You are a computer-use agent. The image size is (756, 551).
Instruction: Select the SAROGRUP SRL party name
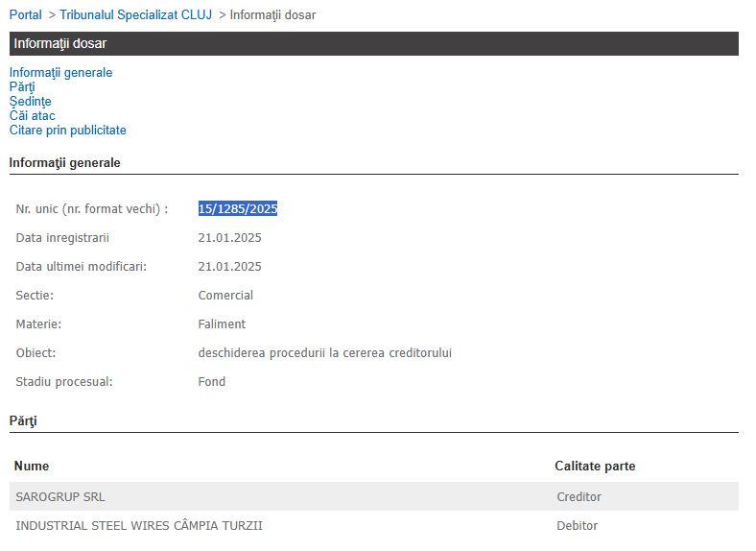(60, 497)
